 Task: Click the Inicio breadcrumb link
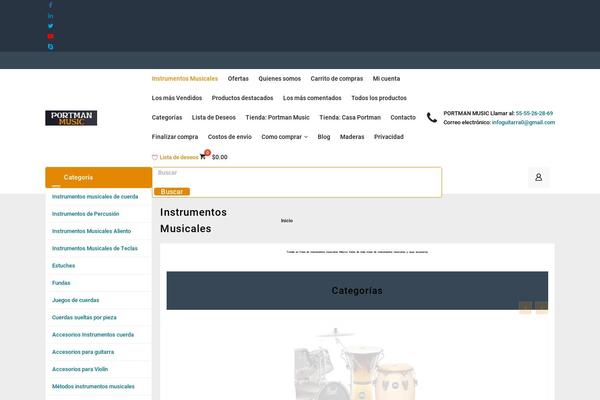click(287, 220)
